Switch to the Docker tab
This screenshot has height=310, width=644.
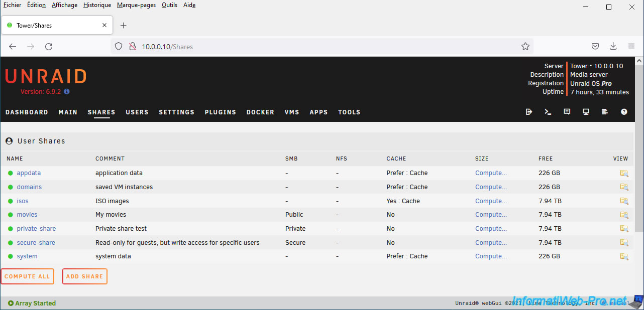click(260, 112)
